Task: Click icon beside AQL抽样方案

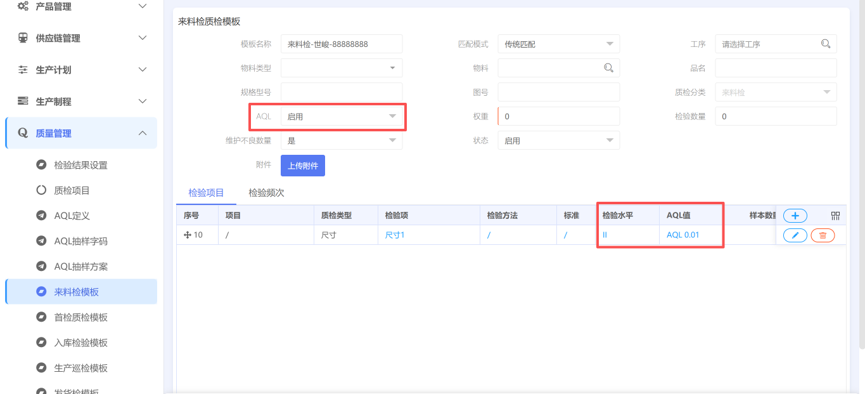Action: pyautogui.click(x=41, y=267)
